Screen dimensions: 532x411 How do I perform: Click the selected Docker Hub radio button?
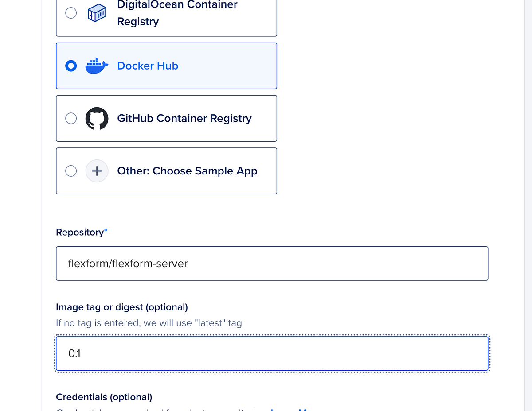point(71,65)
